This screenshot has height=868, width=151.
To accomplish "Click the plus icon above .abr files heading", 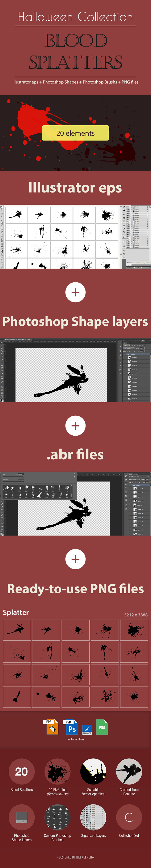I will pyautogui.click(x=75, y=425).
